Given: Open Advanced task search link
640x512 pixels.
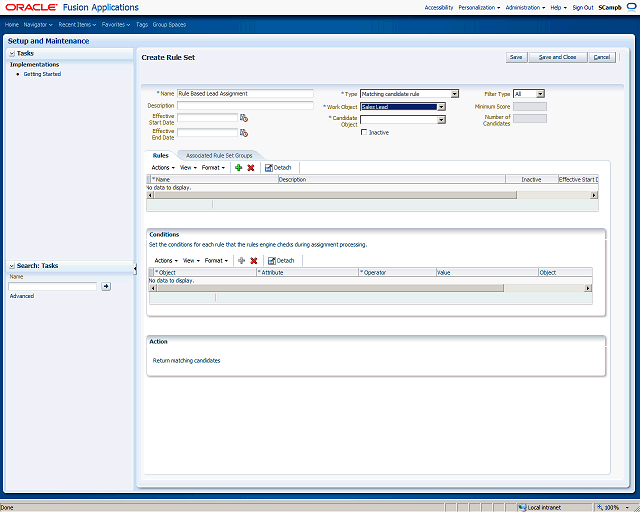Looking at the screenshot, I should [22, 296].
